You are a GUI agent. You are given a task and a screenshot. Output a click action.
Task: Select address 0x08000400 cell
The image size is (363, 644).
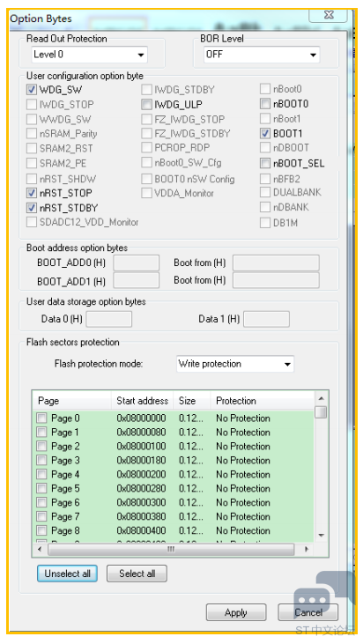(141, 530)
